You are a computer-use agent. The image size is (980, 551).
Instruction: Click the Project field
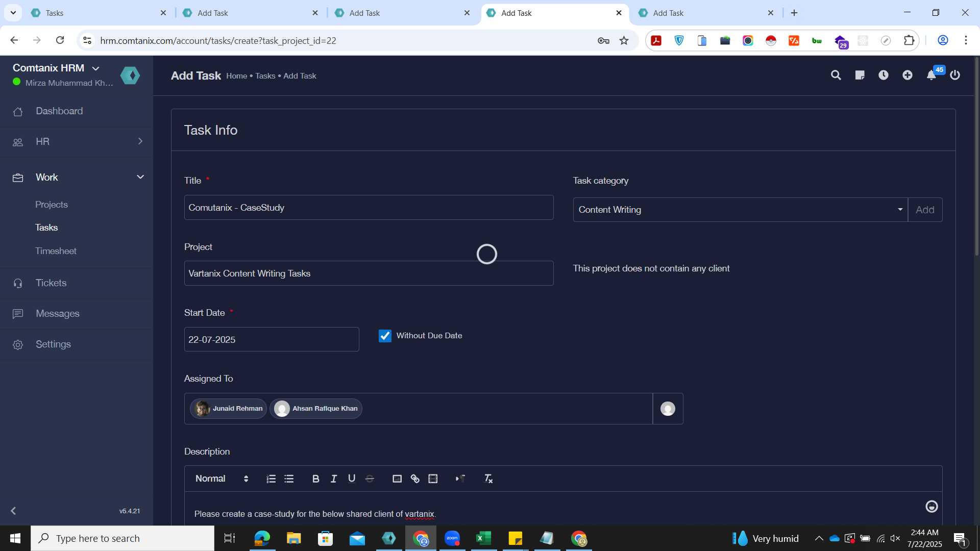(x=369, y=273)
